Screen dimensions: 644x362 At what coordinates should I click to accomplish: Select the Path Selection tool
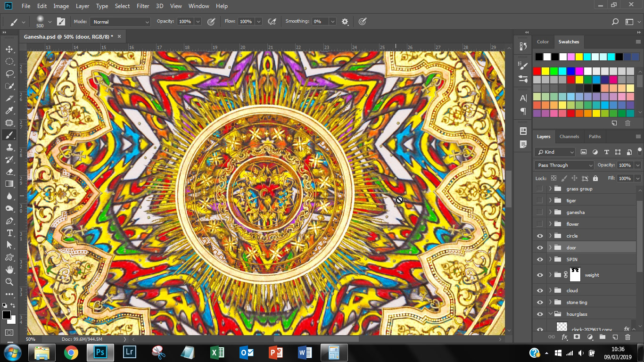[9, 245]
